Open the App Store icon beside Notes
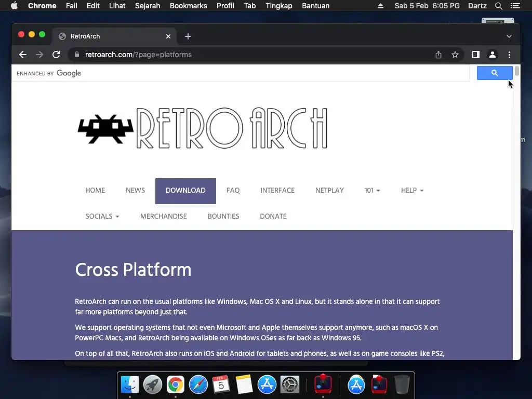The image size is (532, 399). point(267,384)
